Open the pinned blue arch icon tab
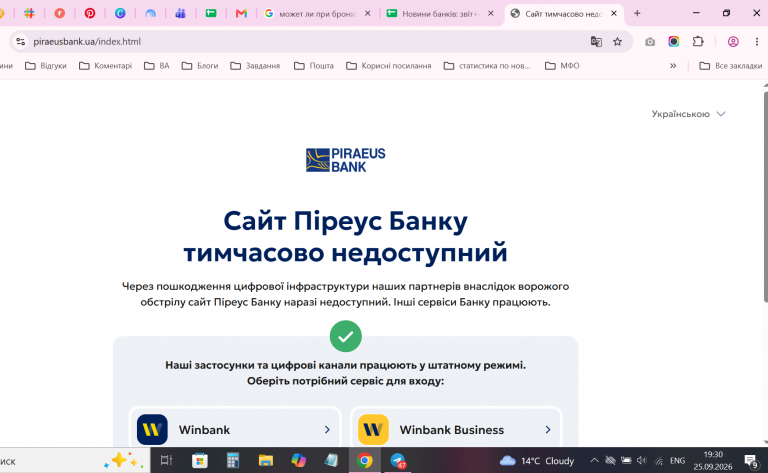The height and width of the screenshot is (473, 768). click(150, 14)
